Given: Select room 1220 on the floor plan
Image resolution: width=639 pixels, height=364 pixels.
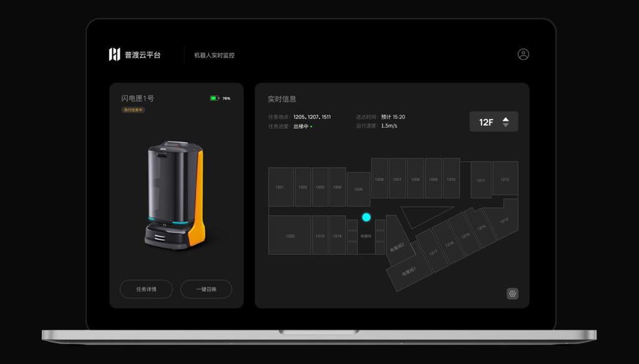Looking at the screenshot, I should point(290,236).
